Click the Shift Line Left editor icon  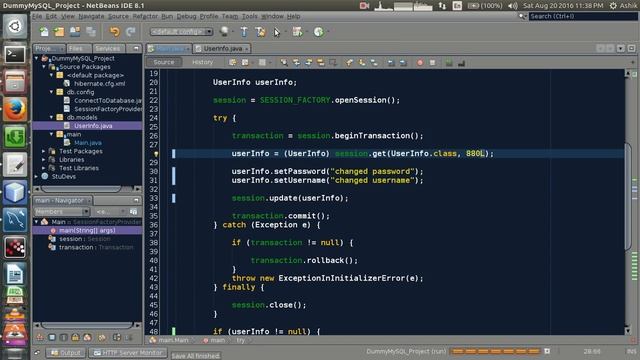pos(391,62)
